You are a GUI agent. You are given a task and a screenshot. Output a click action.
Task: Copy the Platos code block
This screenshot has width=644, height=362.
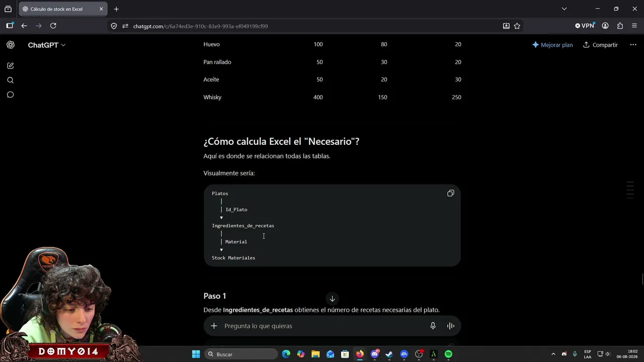coord(450,194)
